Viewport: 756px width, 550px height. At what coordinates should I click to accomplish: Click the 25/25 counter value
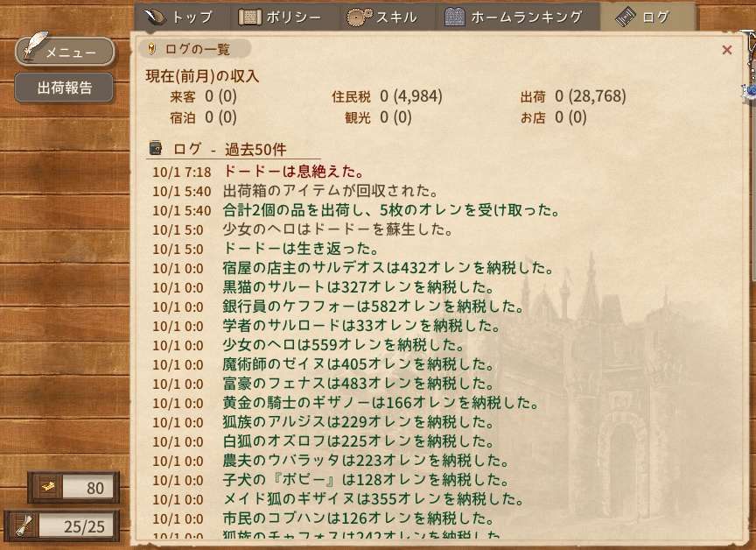(x=84, y=527)
